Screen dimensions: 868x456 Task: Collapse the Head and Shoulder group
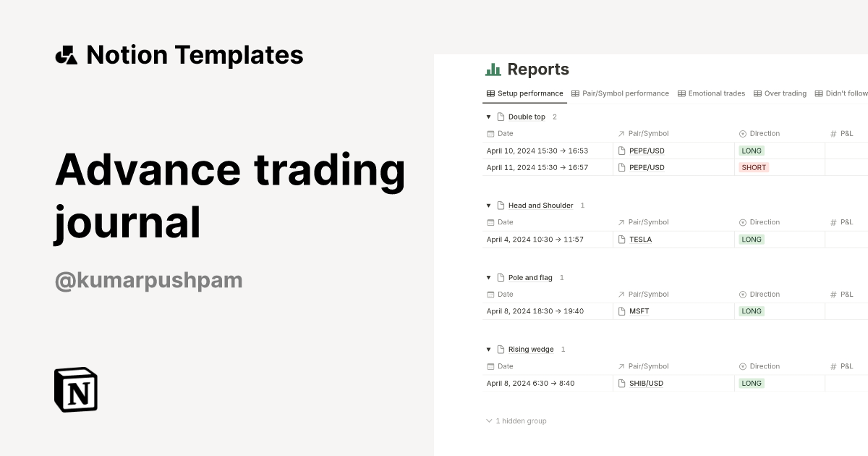tap(489, 205)
